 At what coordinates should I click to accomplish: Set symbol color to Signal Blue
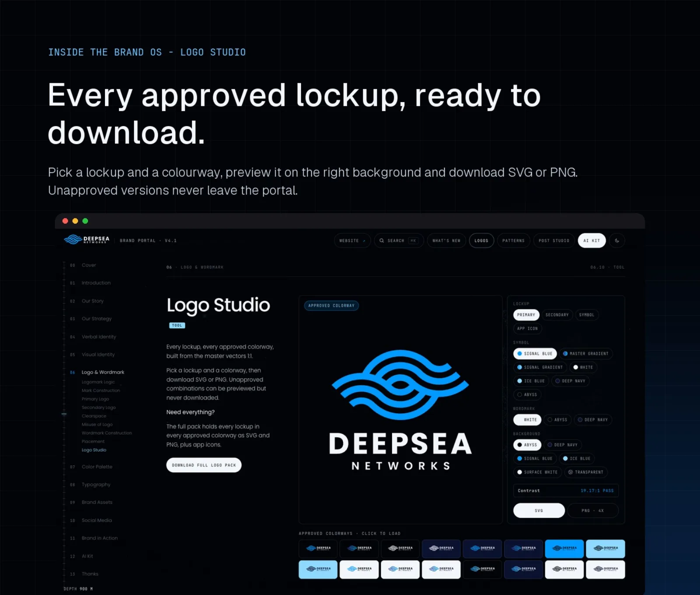pyautogui.click(x=535, y=353)
